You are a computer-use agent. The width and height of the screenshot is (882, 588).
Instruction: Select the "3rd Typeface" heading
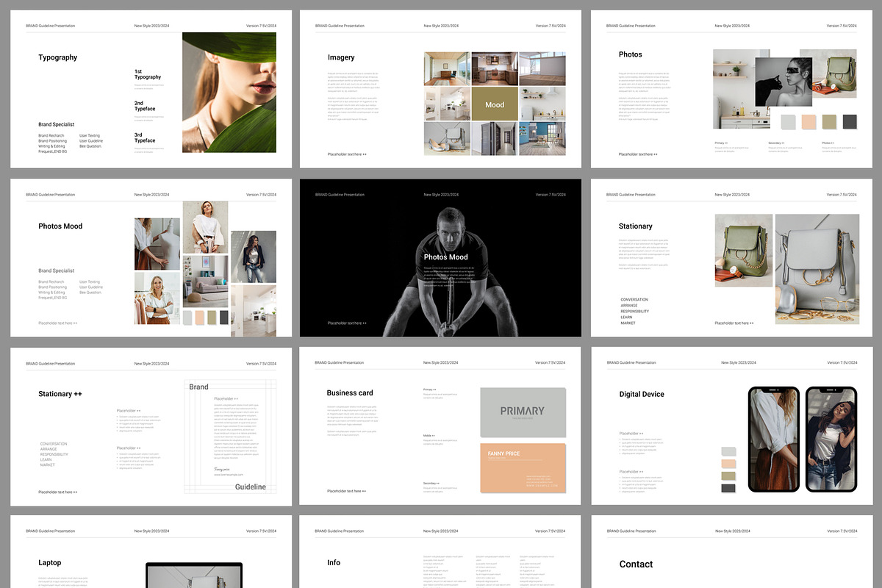point(144,137)
